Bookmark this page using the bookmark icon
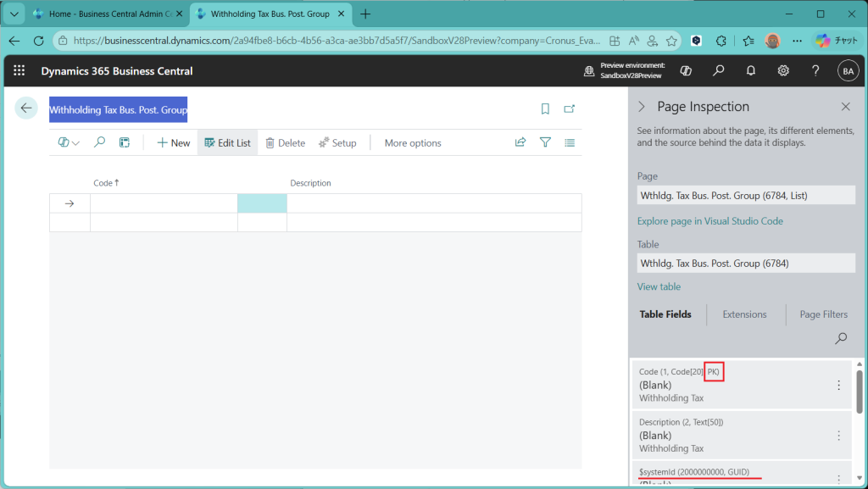 pos(545,108)
